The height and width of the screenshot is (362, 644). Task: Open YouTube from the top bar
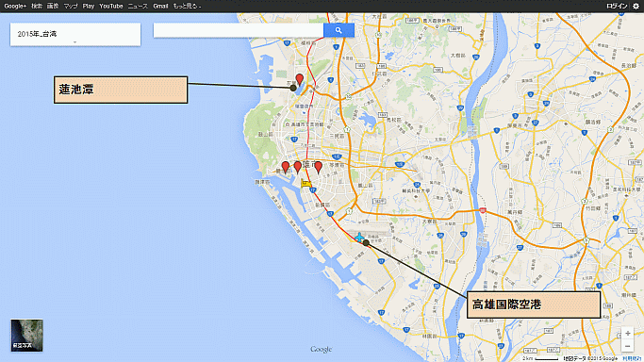(x=111, y=6)
